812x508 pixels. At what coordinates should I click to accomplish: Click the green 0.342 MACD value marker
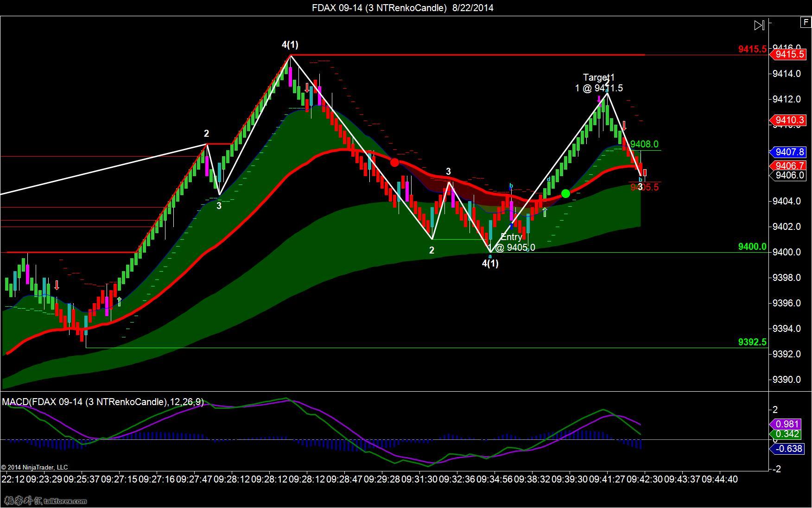click(785, 434)
